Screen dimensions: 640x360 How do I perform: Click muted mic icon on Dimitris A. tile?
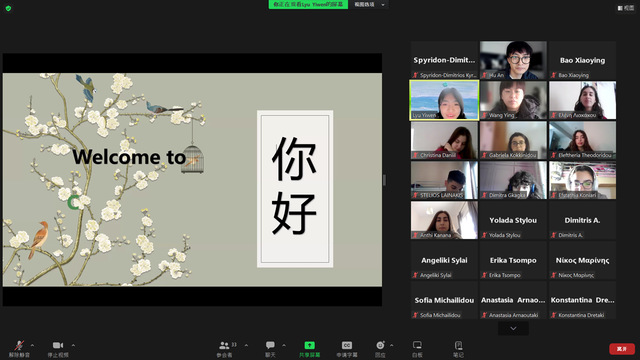554,235
